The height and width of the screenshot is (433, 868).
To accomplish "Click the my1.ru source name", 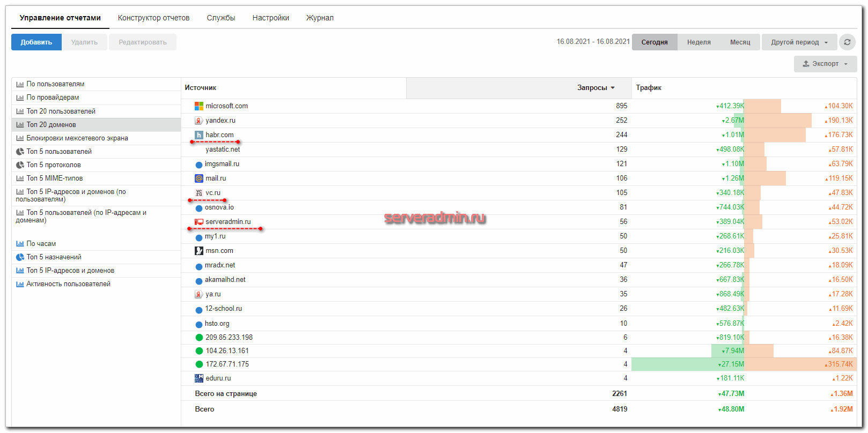I will [x=215, y=236].
